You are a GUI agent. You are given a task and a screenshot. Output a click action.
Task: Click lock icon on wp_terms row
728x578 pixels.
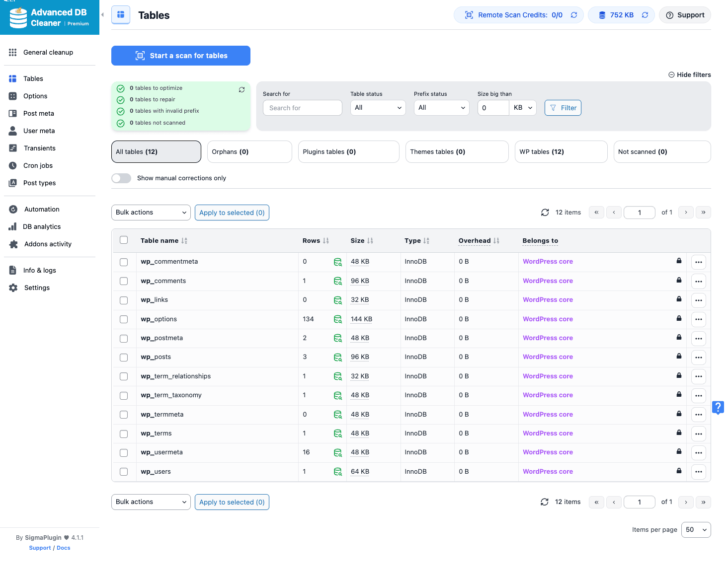[x=679, y=433]
